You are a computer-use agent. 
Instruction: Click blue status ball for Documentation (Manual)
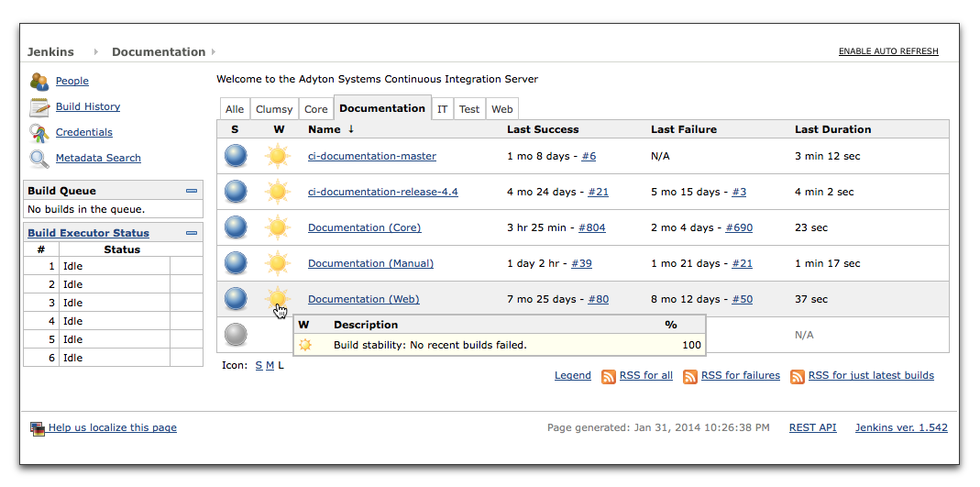(236, 262)
